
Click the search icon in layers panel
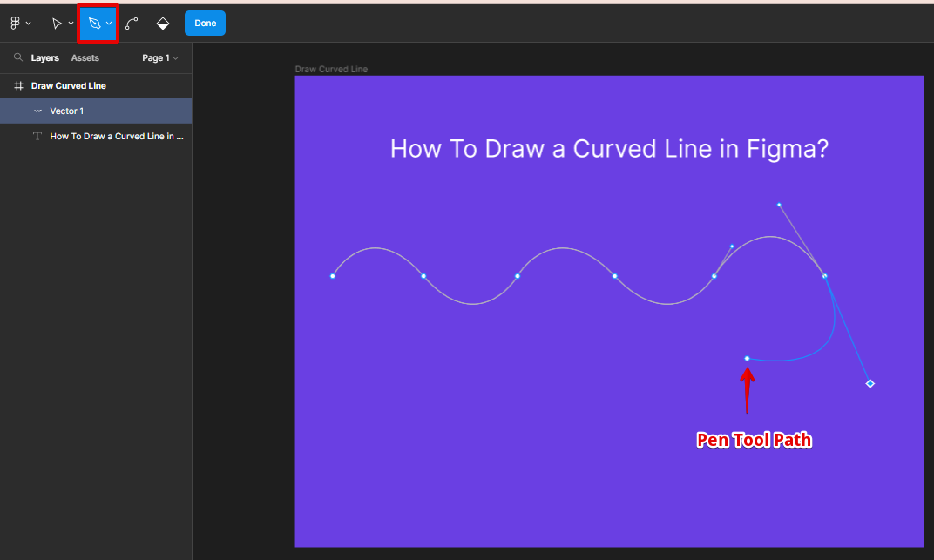(17, 58)
